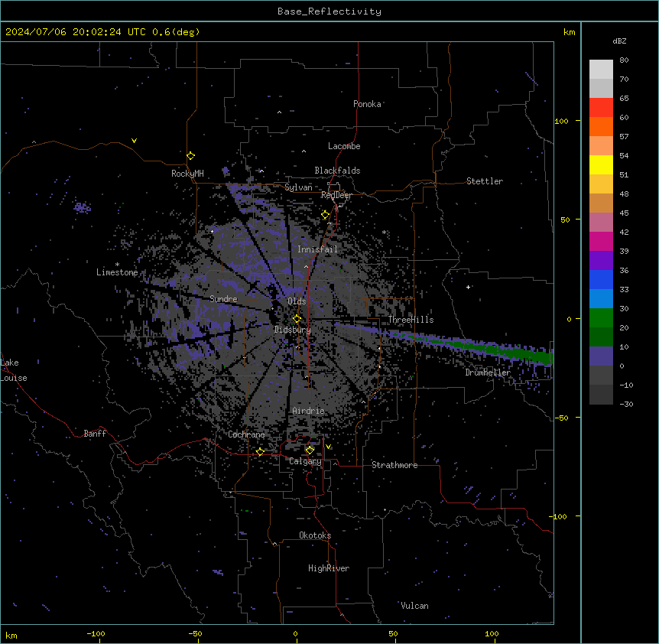Click the Didsbury label
Viewport: 659px width, 644px height.
pyautogui.click(x=293, y=330)
